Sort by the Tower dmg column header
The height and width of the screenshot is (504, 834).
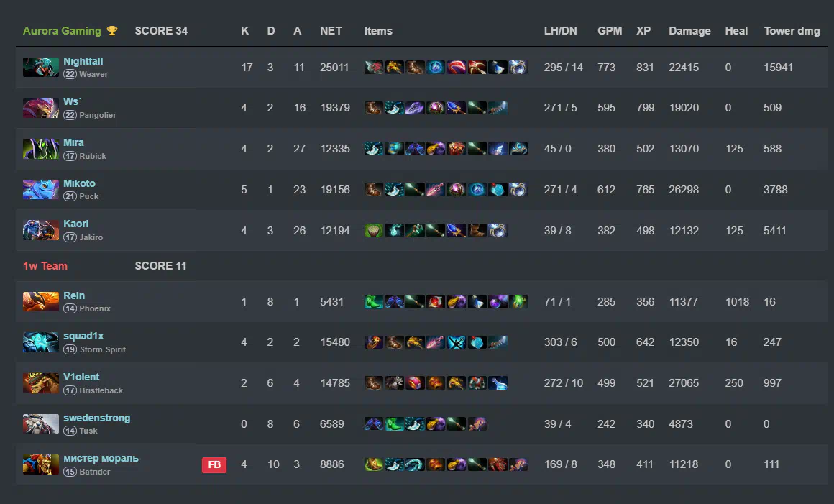(x=792, y=31)
